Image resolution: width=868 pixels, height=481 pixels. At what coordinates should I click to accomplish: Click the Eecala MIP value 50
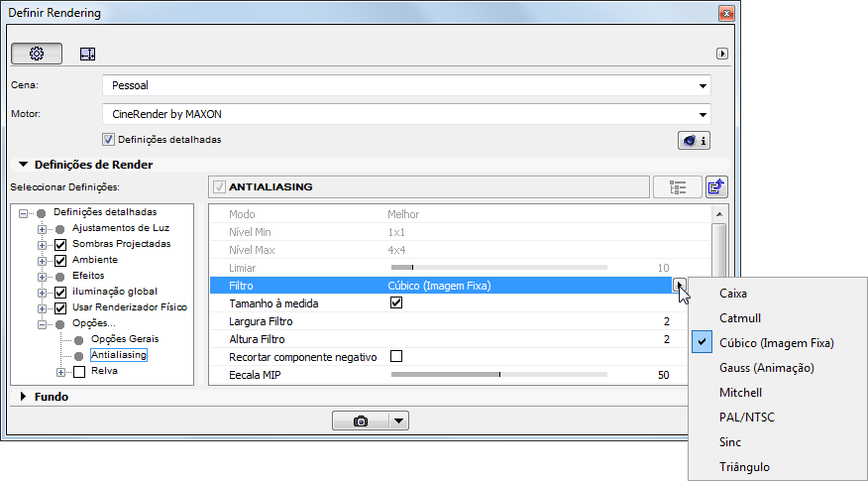coord(663,375)
